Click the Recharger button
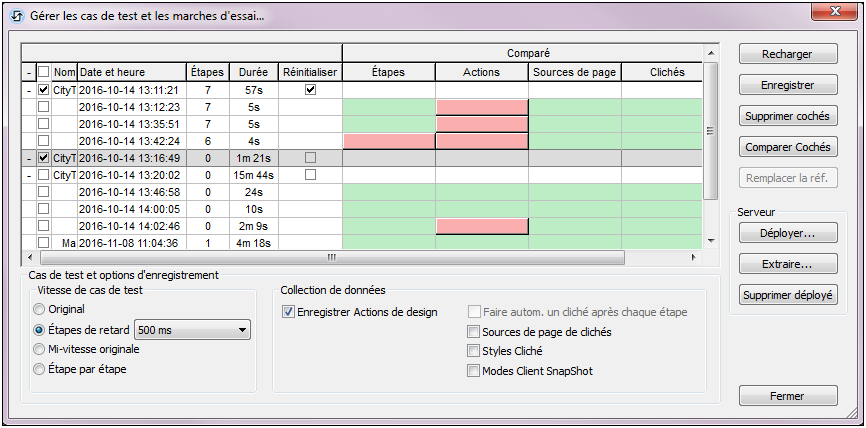 (788, 54)
